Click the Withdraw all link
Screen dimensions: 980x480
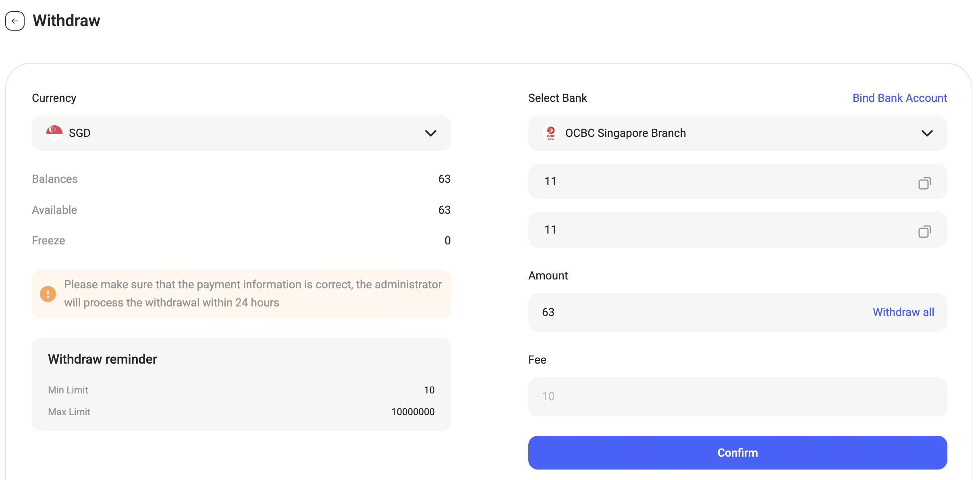pyautogui.click(x=903, y=312)
